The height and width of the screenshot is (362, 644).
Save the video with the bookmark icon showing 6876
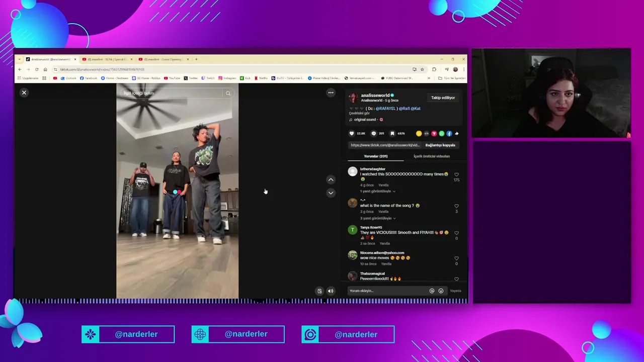(x=392, y=133)
